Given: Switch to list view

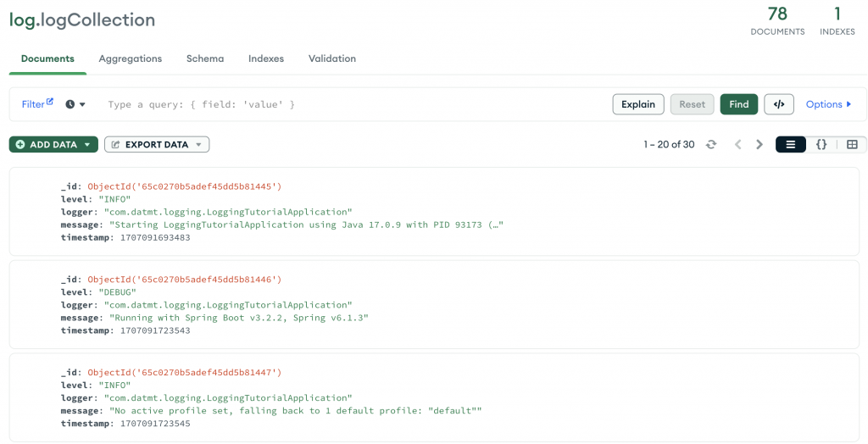Looking at the screenshot, I should pyautogui.click(x=791, y=145).
